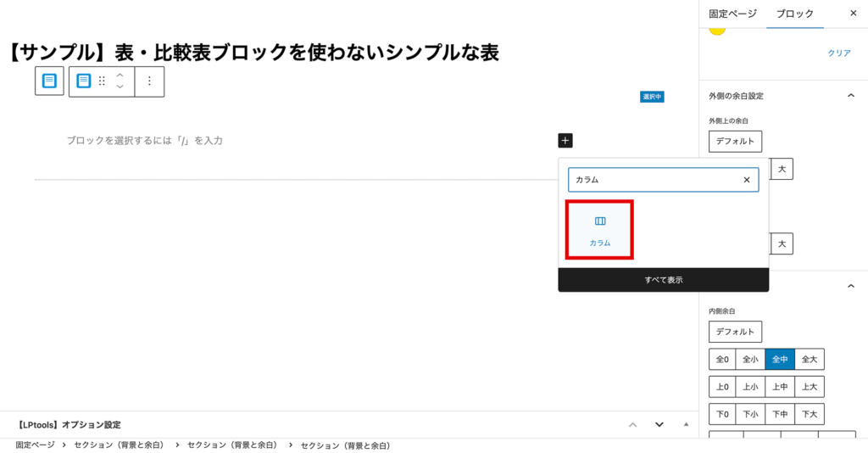868x453 pixels.
Task: Toggle LPtools panel with small triangle
Action: click(x=686, y=424)
